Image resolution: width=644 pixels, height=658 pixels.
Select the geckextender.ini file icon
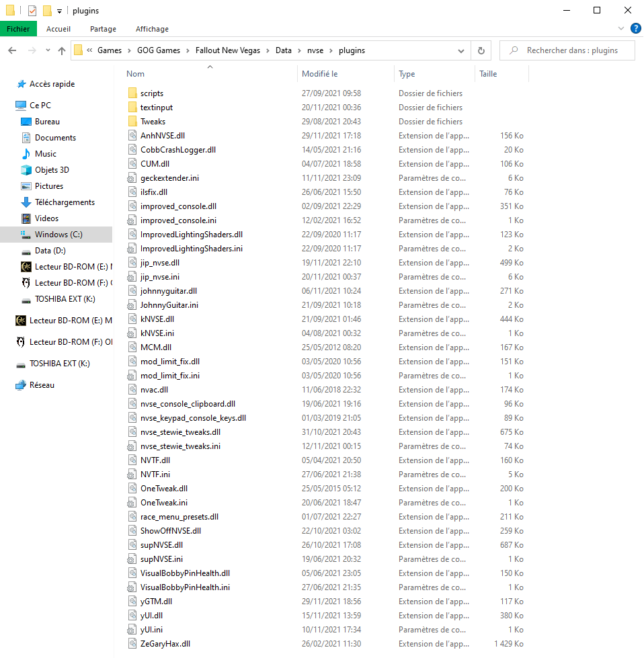pos(132,178)
